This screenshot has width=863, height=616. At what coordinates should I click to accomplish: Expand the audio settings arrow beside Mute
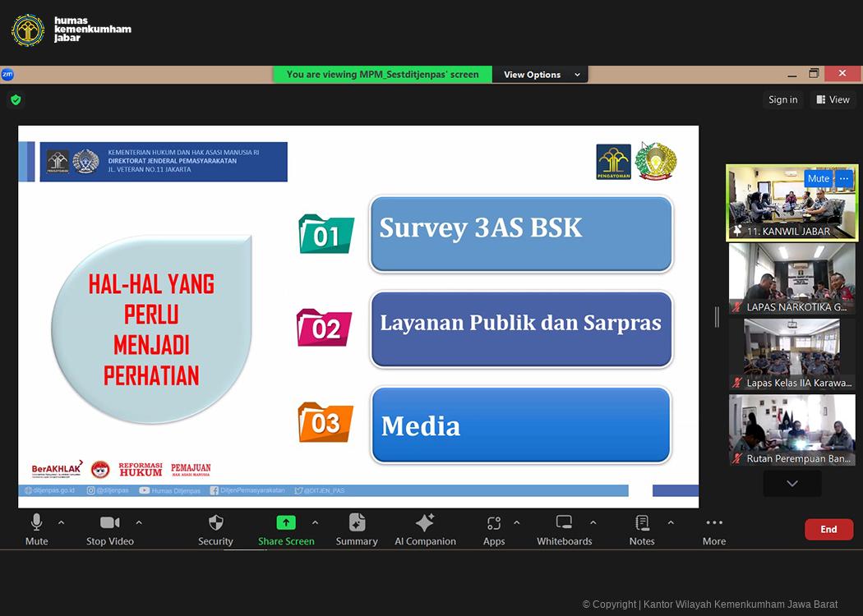click(x=61, y=522)
